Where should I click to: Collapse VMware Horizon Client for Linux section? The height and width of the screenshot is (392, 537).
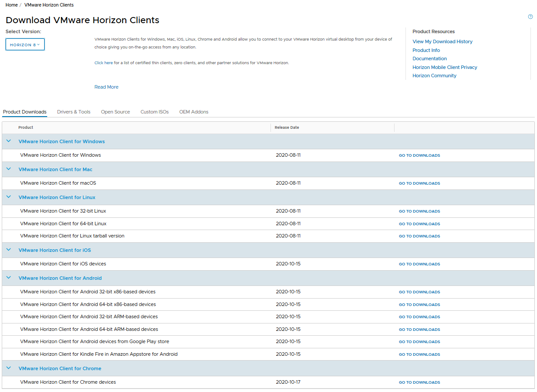click(x=9, y=197)
